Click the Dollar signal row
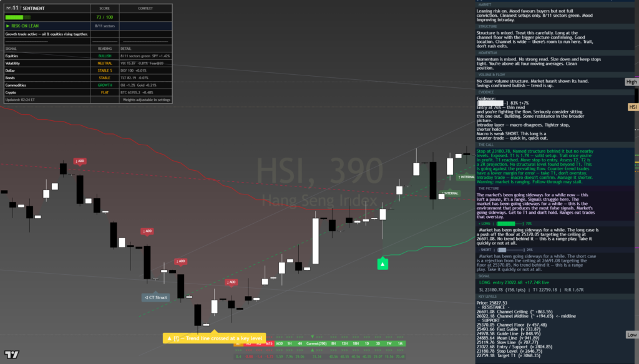The width and height of the screenshot is (639, 364). coord(88,70)
